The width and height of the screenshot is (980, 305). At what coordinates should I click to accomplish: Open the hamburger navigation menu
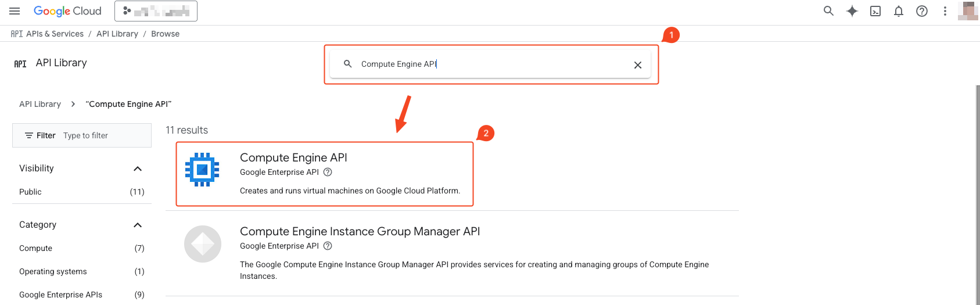[15, 11]
